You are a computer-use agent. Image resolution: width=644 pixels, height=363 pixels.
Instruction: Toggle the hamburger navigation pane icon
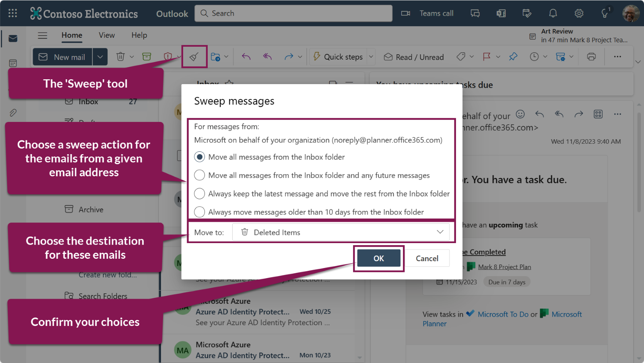click(42, 35)
